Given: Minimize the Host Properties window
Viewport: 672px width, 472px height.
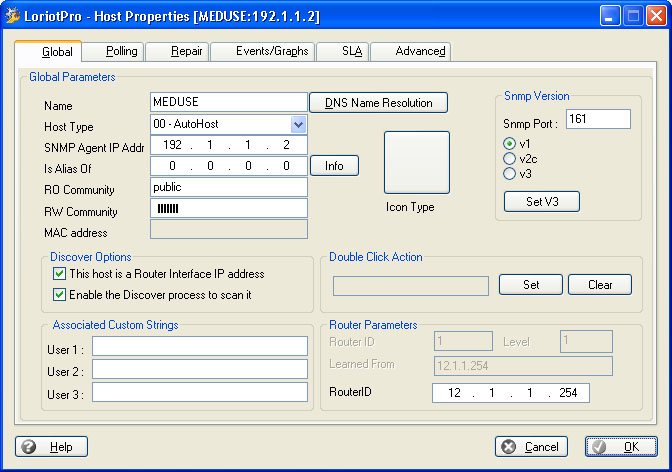Looking at the screenshot, I should click(609, 16).
